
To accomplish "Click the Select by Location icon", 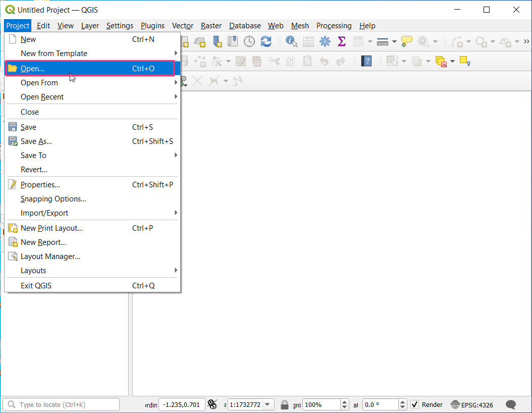I will click(465, 62).
